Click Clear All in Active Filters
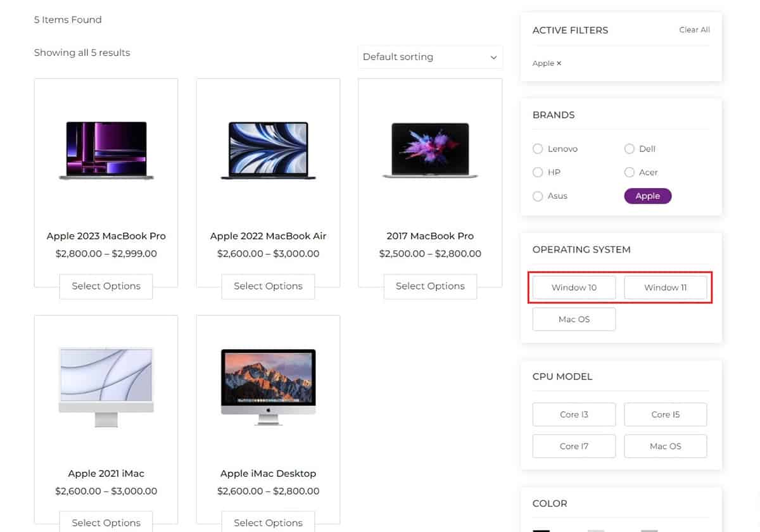The width and height of the screenshot is (760, 532). [x=694, y=30]
